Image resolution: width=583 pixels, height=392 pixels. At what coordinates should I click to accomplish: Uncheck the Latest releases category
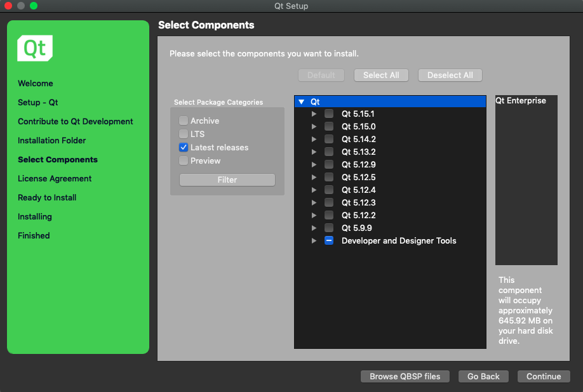[x=184, y=147]
